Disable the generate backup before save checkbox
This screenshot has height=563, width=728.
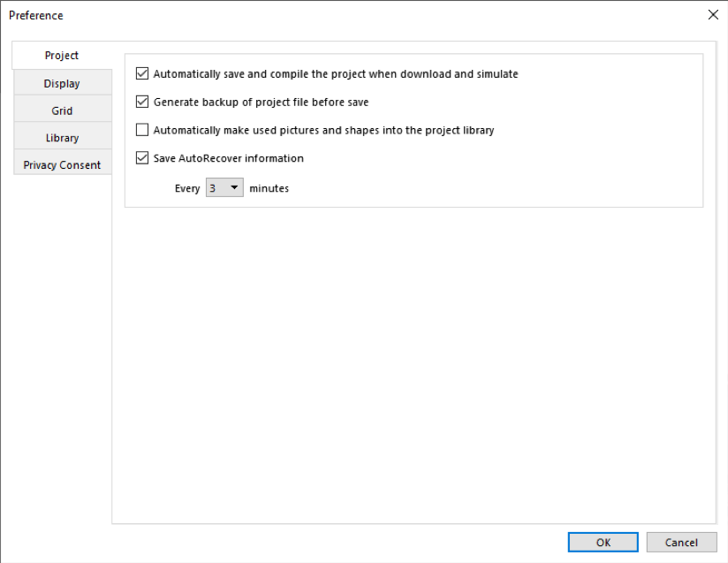pyautogui.click(x=142, y=103)
